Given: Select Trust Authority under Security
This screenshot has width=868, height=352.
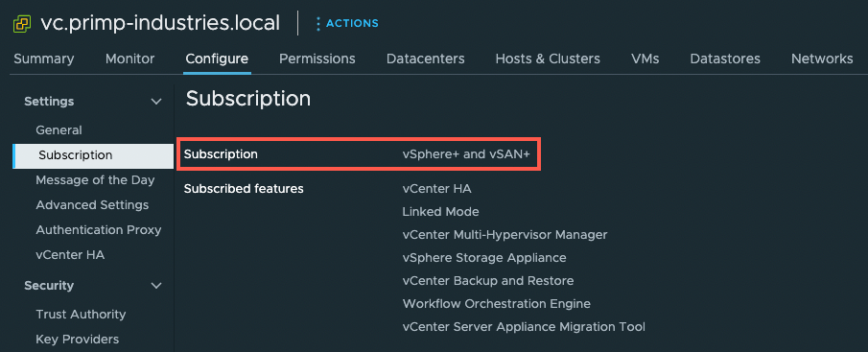Looking at the screenshot, I should coord(81,315).
